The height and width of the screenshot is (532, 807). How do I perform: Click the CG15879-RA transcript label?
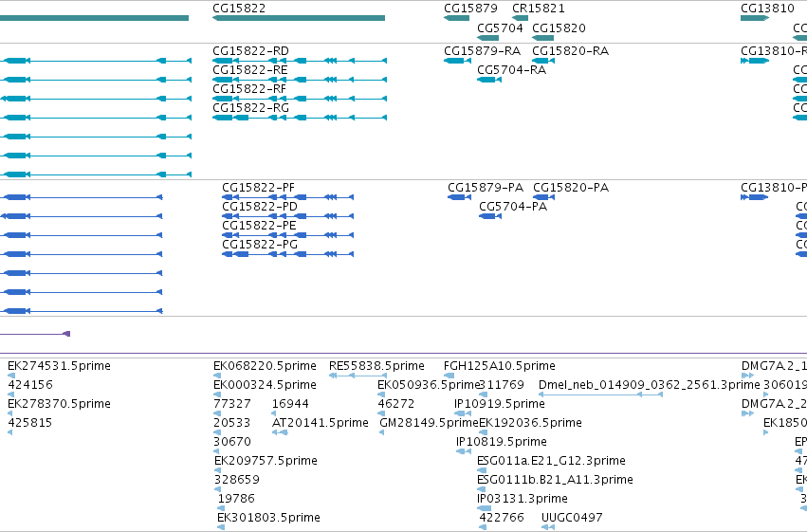click(483, 51)
